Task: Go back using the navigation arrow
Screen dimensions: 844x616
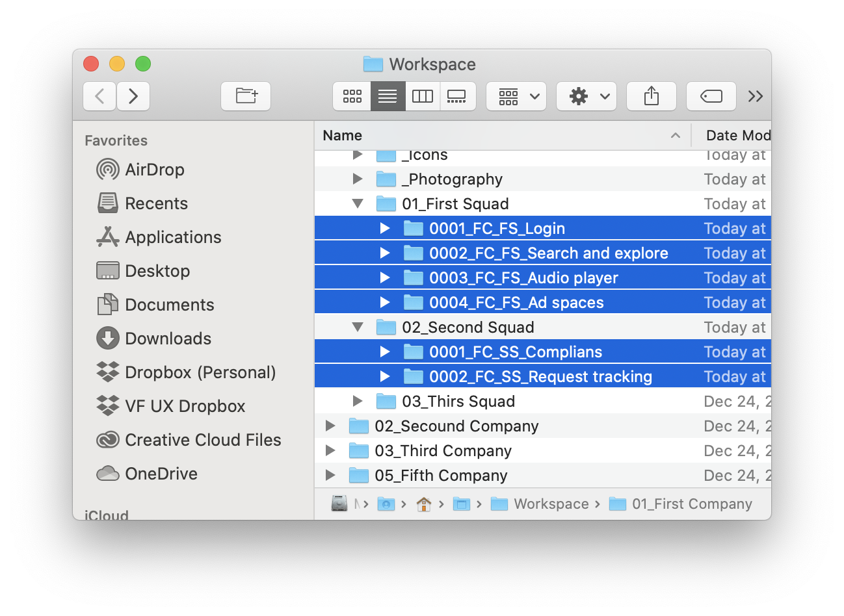Action: 99,96
